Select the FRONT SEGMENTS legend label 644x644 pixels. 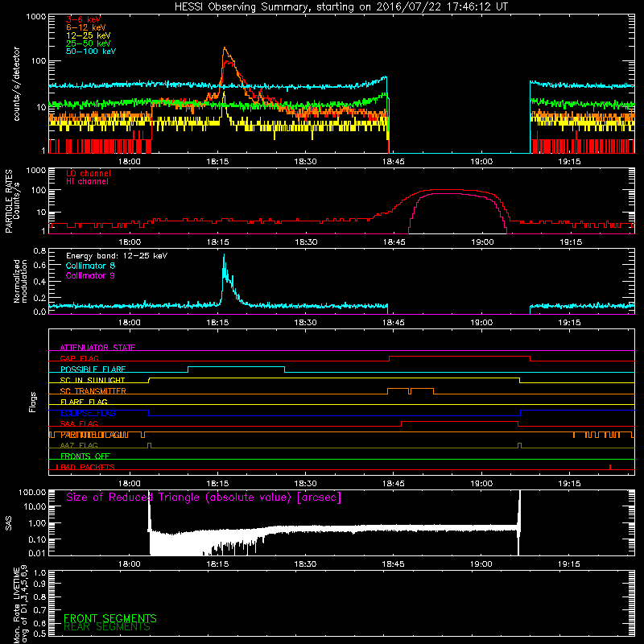[x=110, y=618]
